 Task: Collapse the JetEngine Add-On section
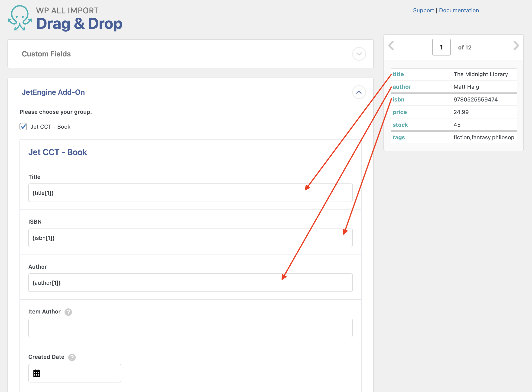click(359, 92)
